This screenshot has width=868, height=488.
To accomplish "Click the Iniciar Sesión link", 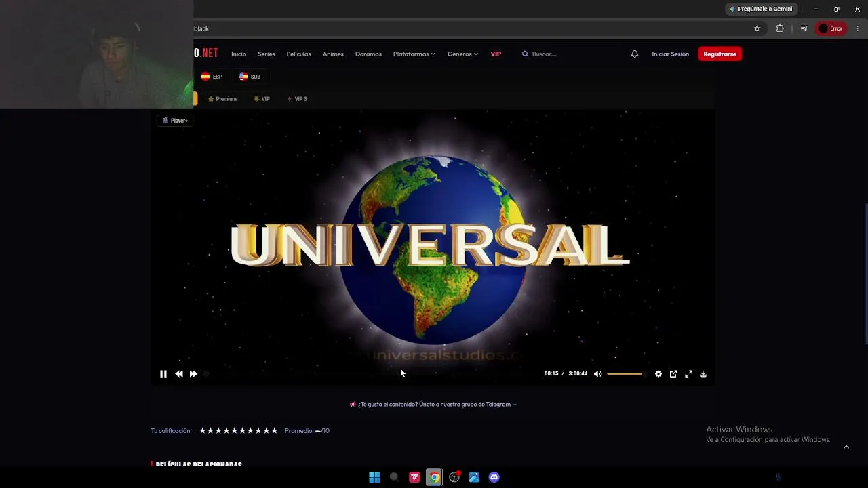I will coord(670,54).
